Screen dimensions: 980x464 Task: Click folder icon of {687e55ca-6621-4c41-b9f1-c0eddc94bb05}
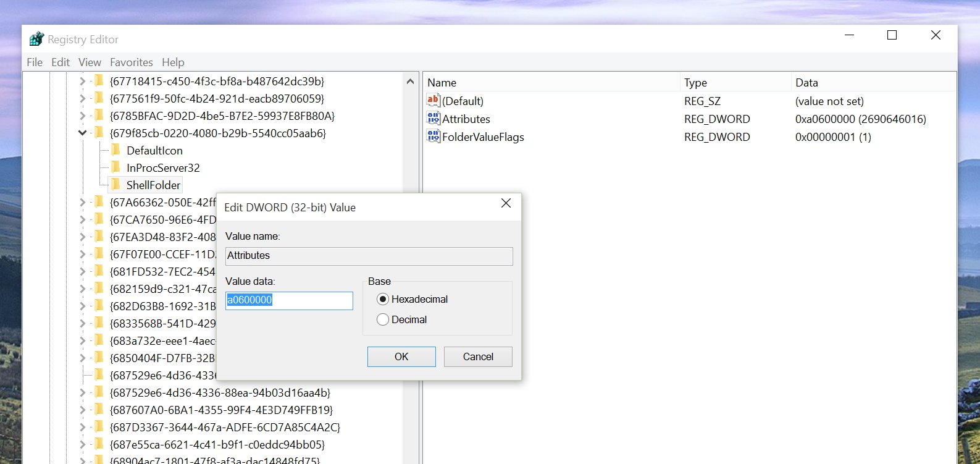(98, 444)
